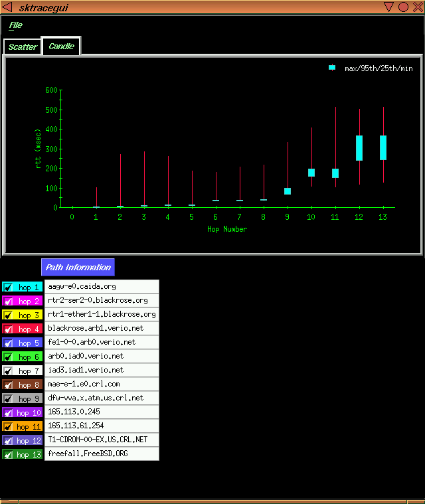425x504 pixels.
Task: Toggle the hop 13 checkbox
Action: coord(8,455)
